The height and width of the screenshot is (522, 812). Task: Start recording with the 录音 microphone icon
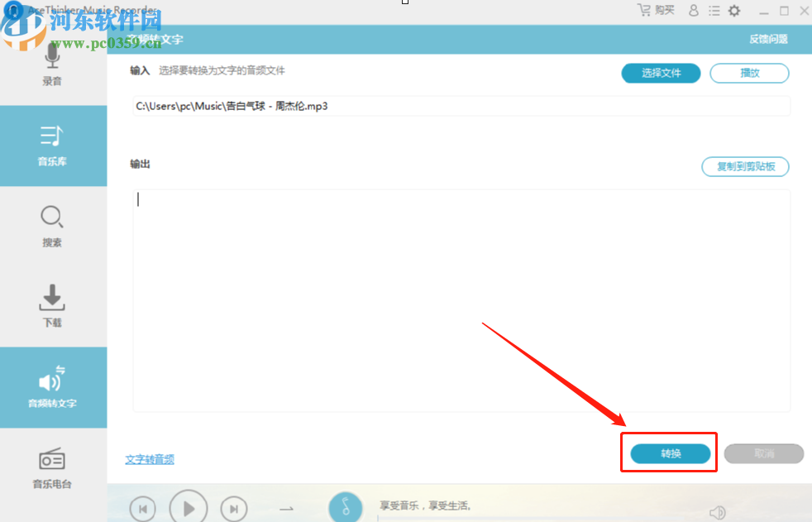click(x=51, y=66)
